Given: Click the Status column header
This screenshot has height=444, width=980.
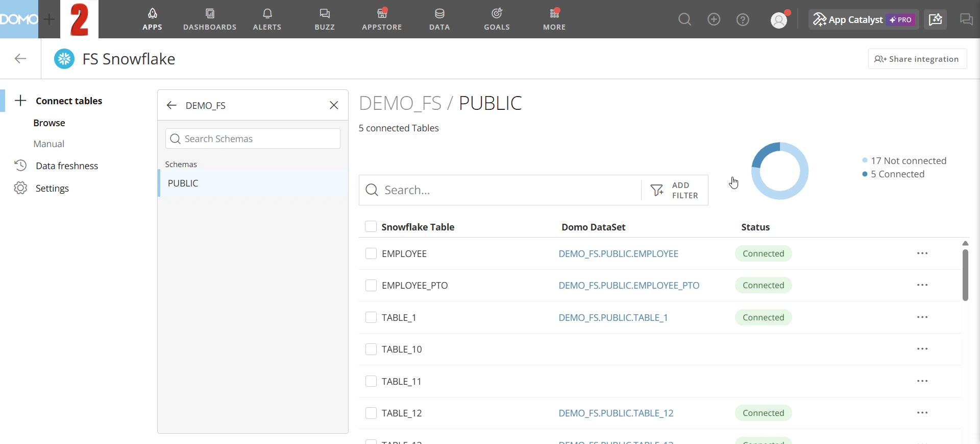Looking at the screenshot, I should coord(755,227).
